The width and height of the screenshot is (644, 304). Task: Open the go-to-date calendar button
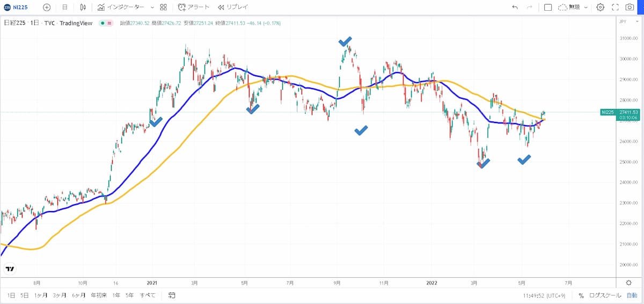click(172, 295)
